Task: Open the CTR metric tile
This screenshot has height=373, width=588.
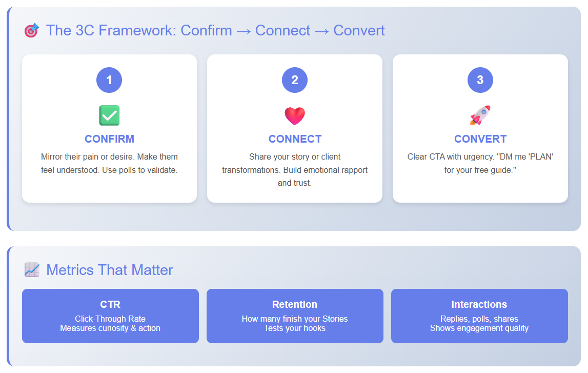Action: (110, 316)
